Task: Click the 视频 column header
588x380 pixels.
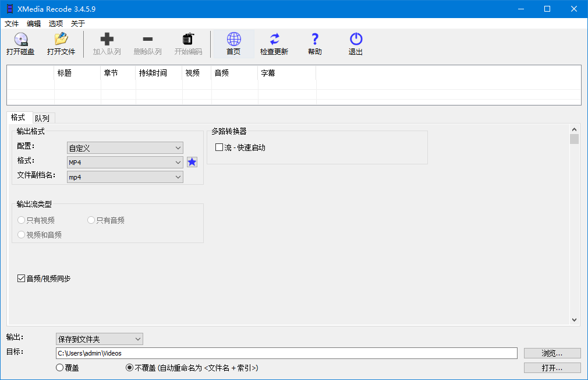Action: pos(197,73)
